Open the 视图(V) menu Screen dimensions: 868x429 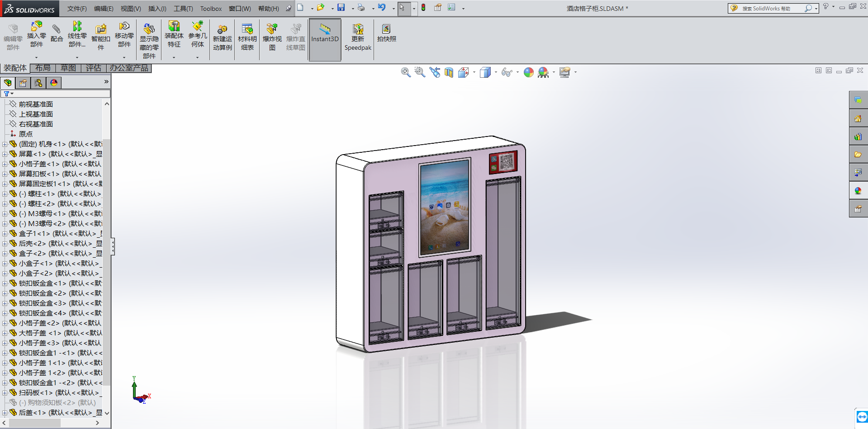131,9
